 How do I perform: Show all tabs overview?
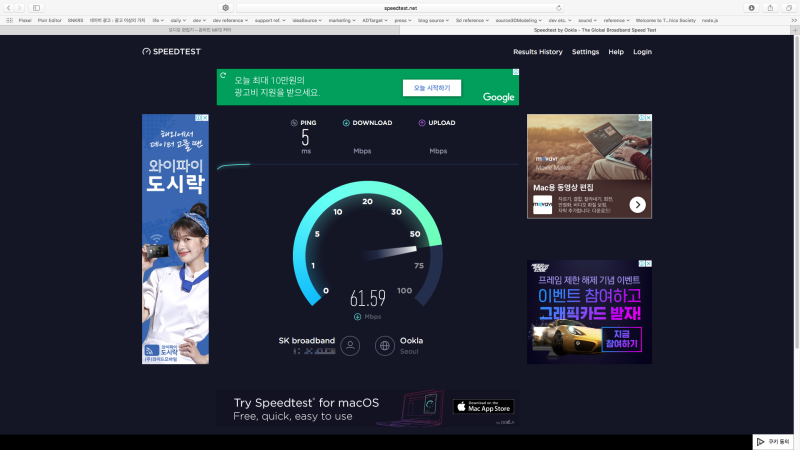789,8
